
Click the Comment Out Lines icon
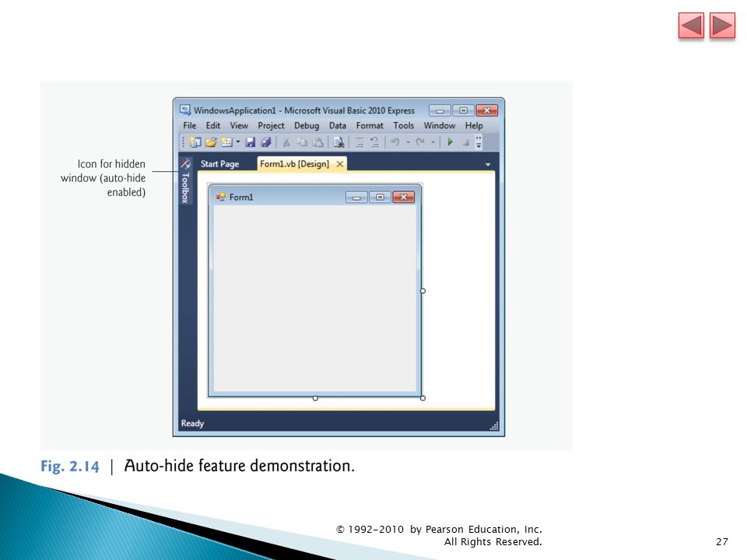point(359,142)
